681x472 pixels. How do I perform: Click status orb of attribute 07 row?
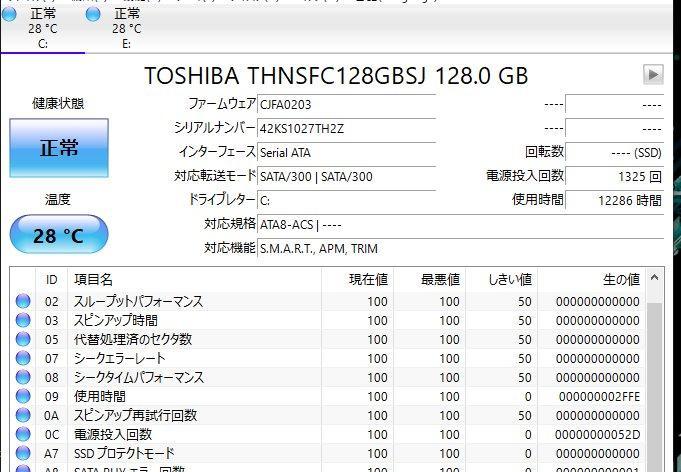click(23, 358)
